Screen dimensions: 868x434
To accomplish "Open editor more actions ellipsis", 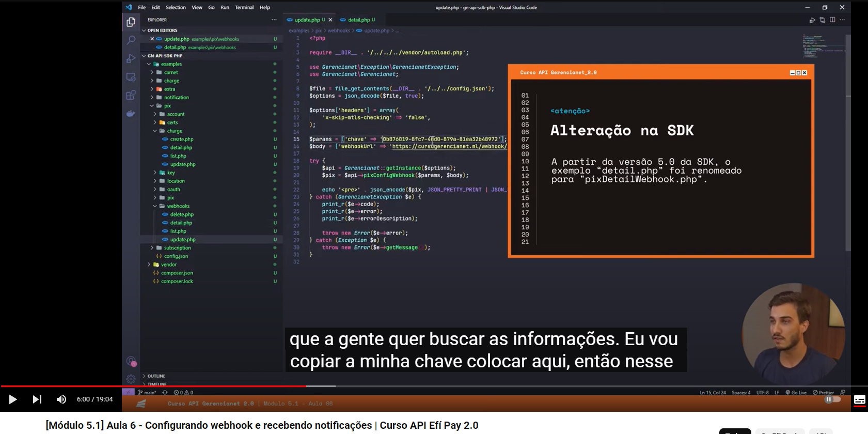I will pyautogui.click(x=842, y=20).
